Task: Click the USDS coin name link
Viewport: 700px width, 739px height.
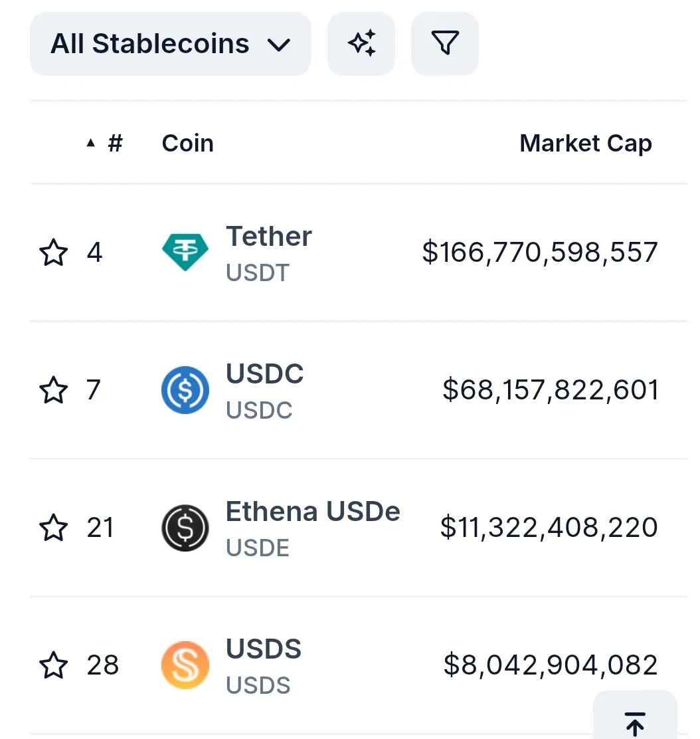Action: 264,649
